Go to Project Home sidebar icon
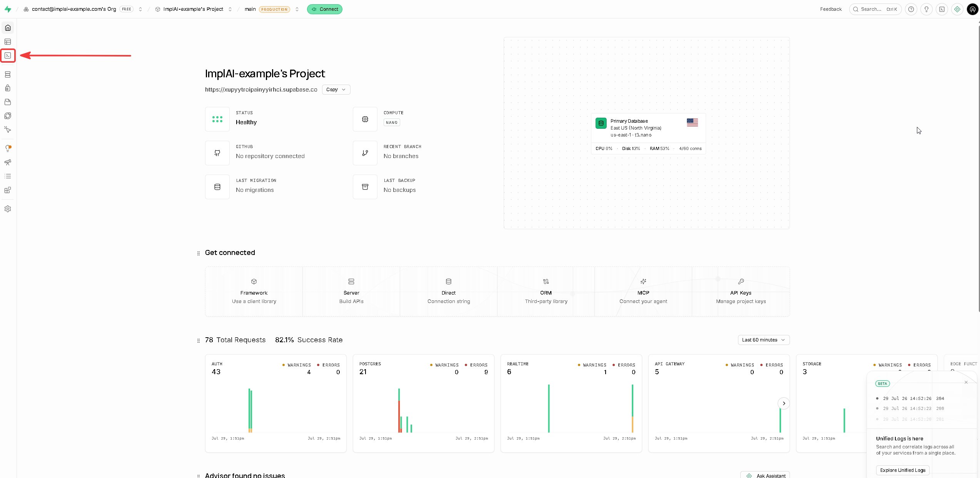The height and width of the screenshot is (478, 980). pyautogui.click(x=8, y=28)
